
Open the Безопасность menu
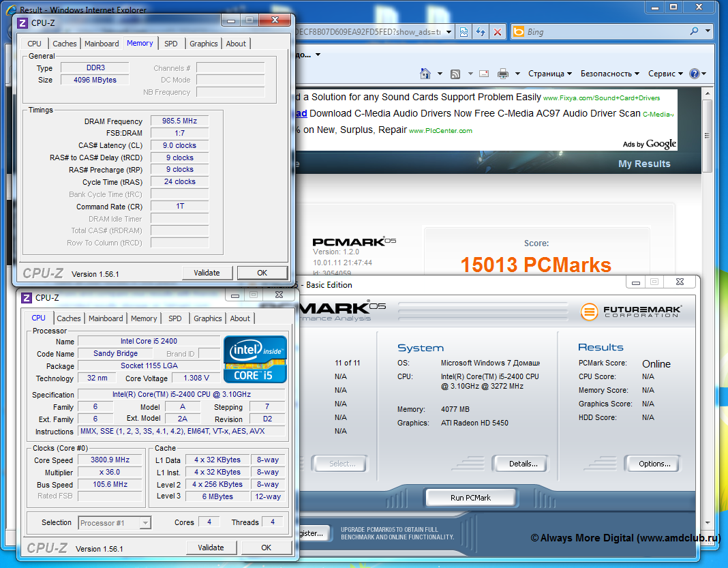coord(609,74)
